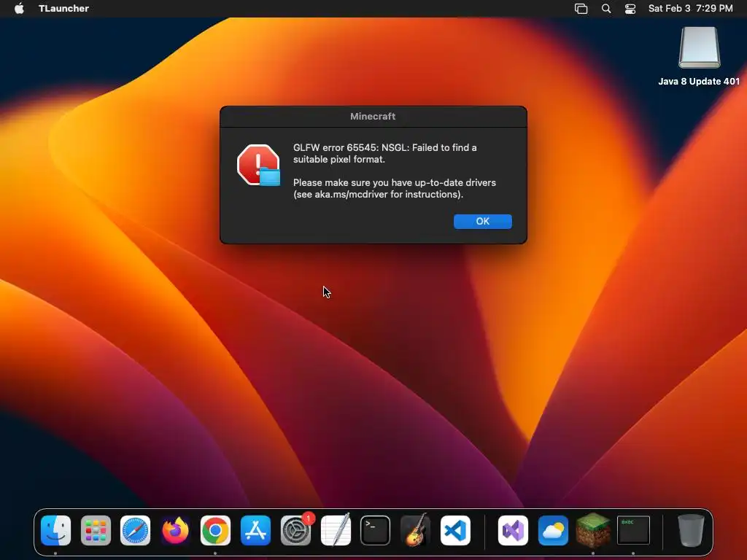Open Terminal from the Dock
The height and width of the screenshot is (560, 747).
click(x=375, y=531)
